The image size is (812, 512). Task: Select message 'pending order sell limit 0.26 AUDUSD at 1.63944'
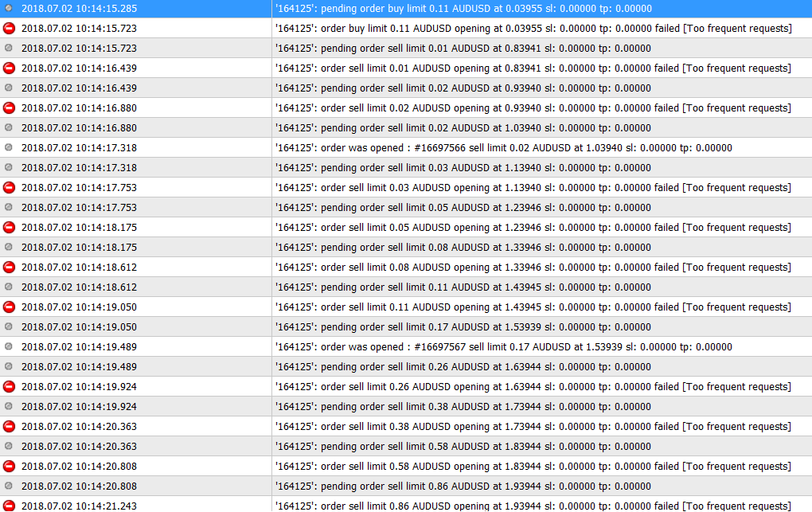click(x=463, y=367)
